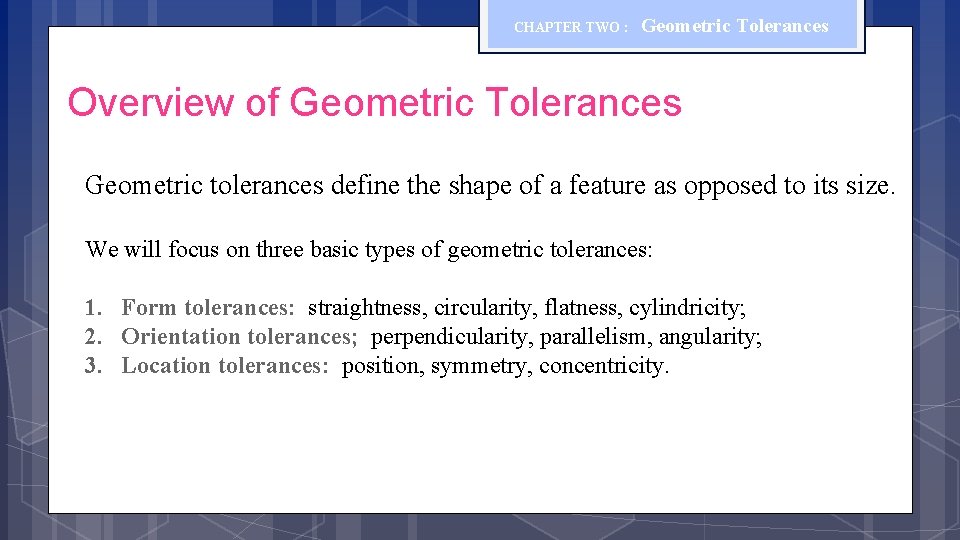Click the list number '1.'
The width and height of the screenshot is (960, 540).
(x=93, y=307)
